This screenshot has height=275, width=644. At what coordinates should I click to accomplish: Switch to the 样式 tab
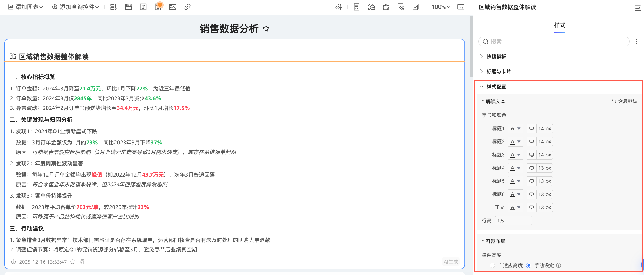click(x=560, y=25)
